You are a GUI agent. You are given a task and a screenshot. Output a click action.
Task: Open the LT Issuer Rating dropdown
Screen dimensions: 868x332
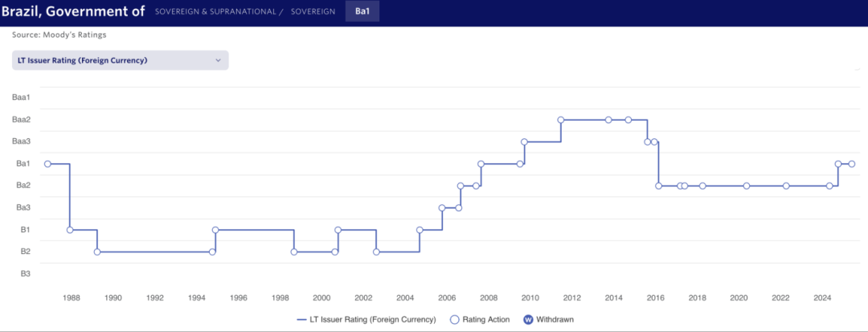(119, 60)
